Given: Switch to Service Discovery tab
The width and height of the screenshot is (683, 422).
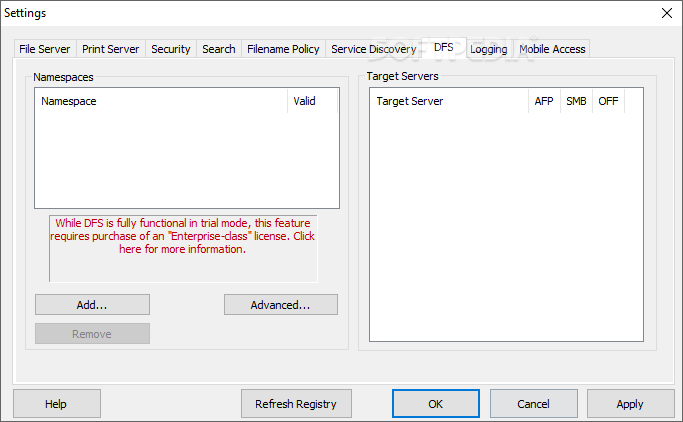Looking at the screenshot, I should [x=373, y=49].
